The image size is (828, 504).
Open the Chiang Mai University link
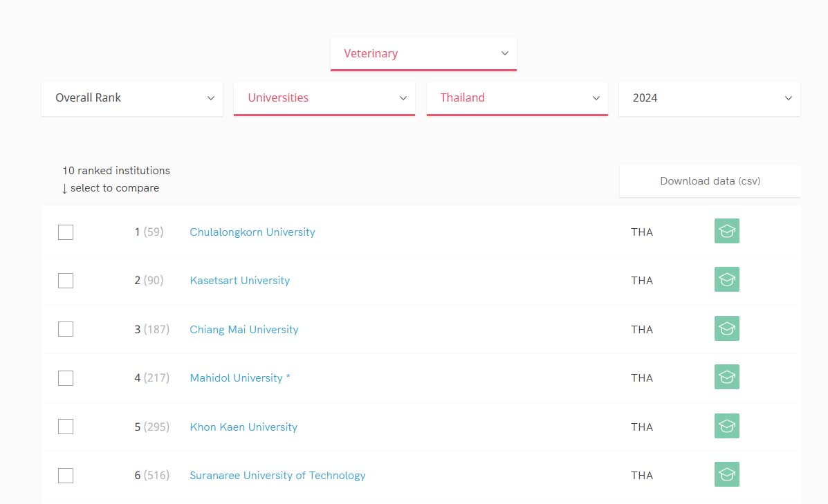point(244,329)
